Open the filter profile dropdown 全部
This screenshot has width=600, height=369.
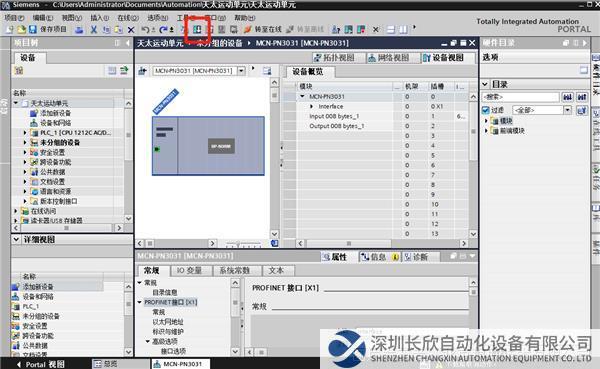click(567, 110)
